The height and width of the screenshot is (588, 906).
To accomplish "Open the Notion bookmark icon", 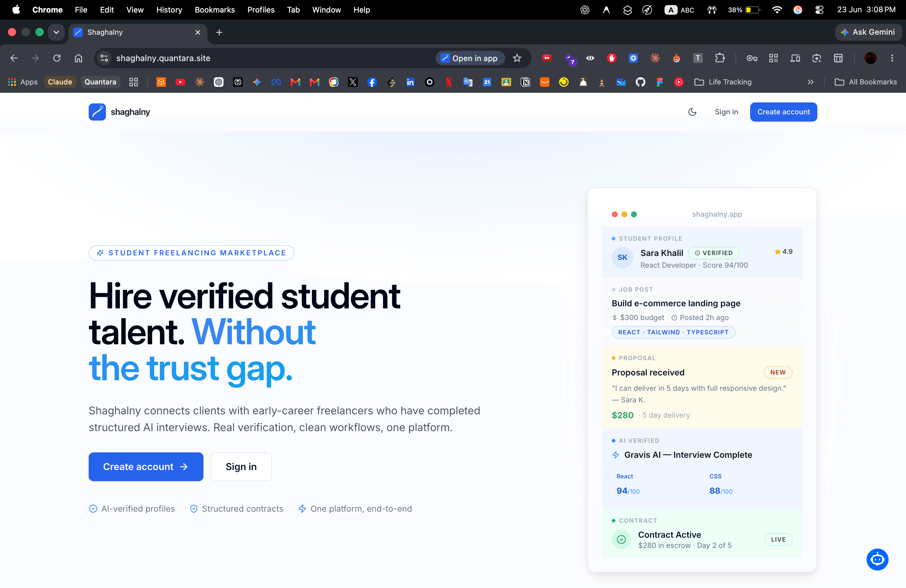I will coord(525,82).
